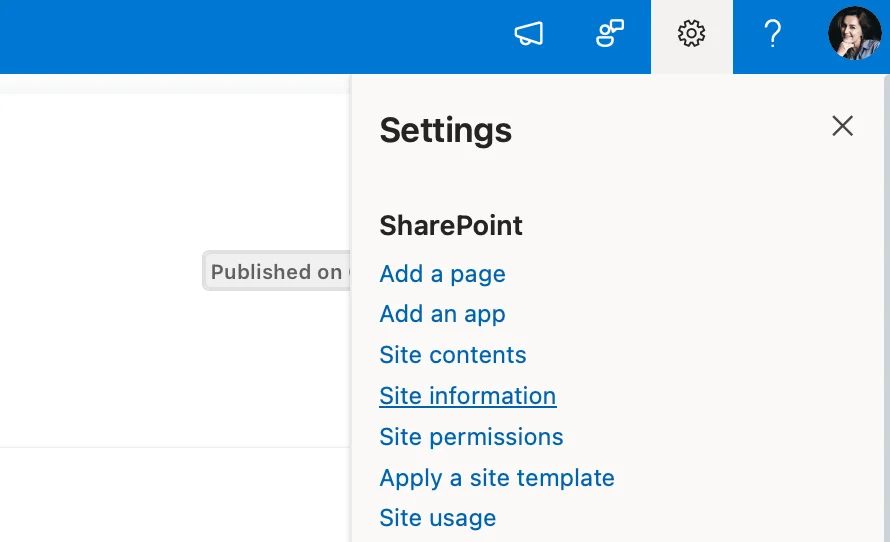Viewport: 890px width, 542px height.
Task: Open Site usage link
Action: coord(438,518)
